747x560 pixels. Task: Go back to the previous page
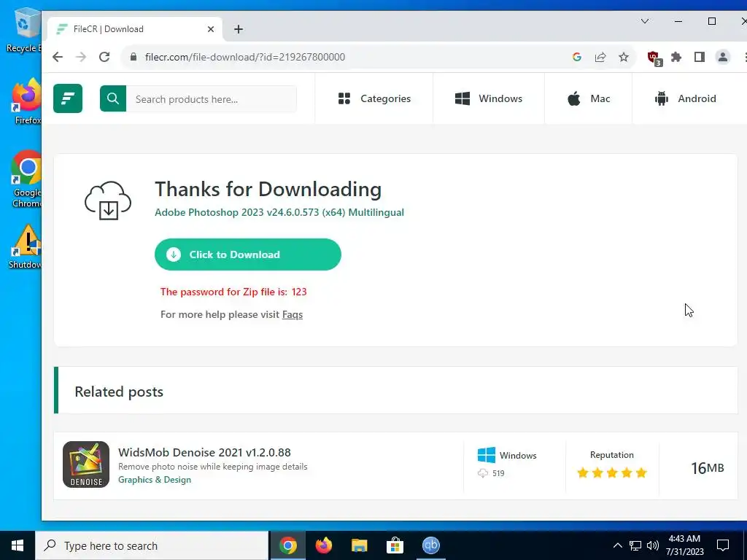[x=58, y=57]
